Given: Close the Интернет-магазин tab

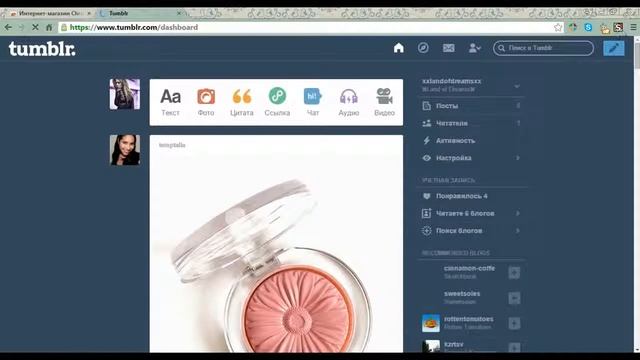Looking at the screenshot, I should point(89,13).
